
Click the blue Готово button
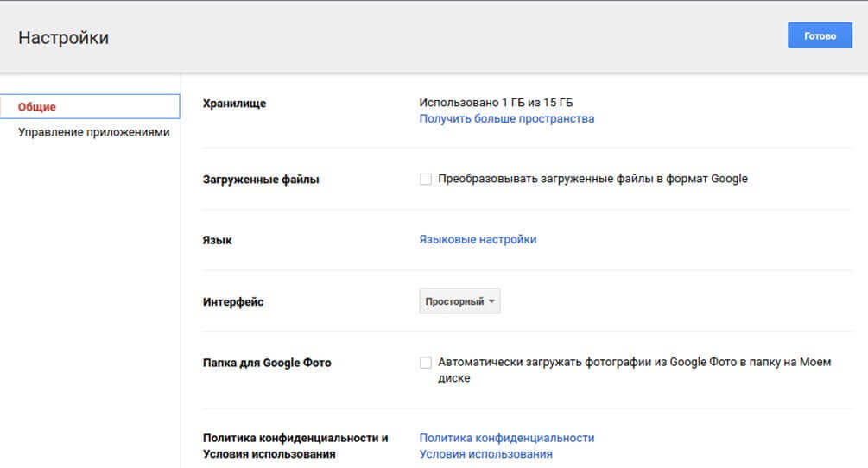[820, 36]
